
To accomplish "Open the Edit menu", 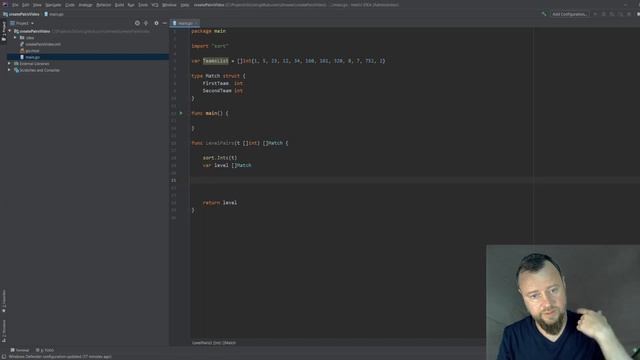I will tap(25, 5).
